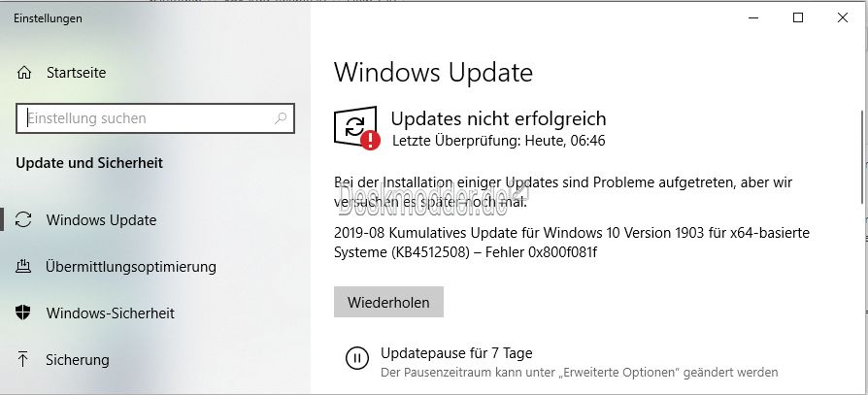Click the Windows-Sicherheit shield icon
The height and width of the screenshot is (395, 868).
(22, 313)
